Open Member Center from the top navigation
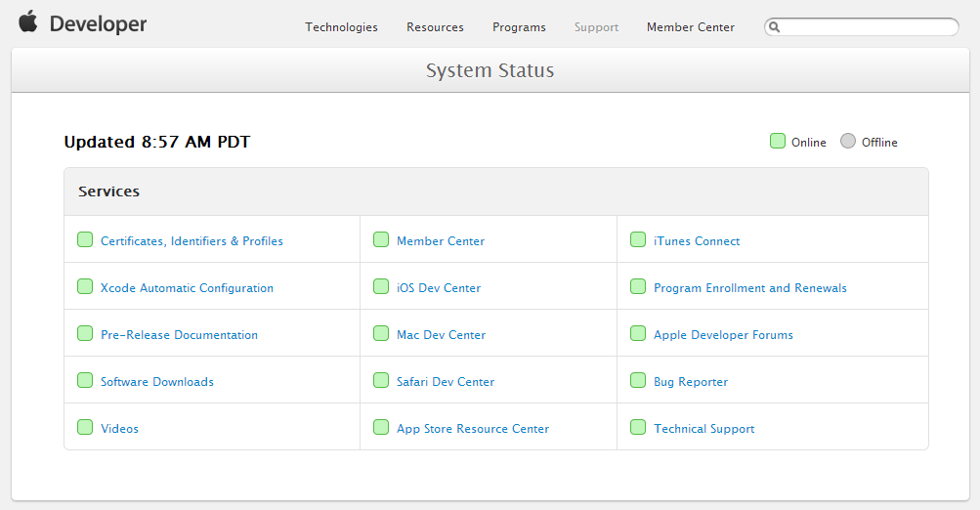The width and height of the screenshot is (980, 510). point(690,27)
